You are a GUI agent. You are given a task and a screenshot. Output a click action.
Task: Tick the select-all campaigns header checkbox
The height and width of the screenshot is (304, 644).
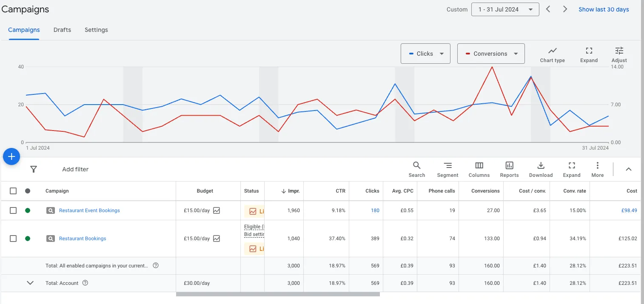13,191
